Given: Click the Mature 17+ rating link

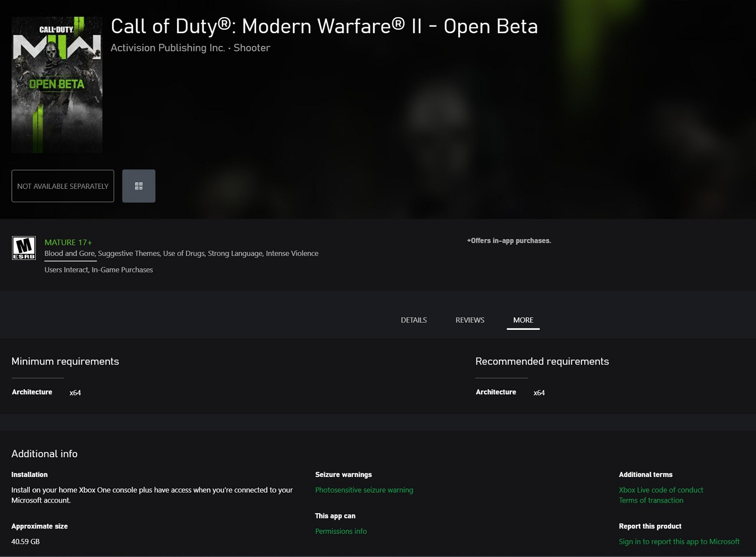Looking at the screenshot, I should (68, 243).
